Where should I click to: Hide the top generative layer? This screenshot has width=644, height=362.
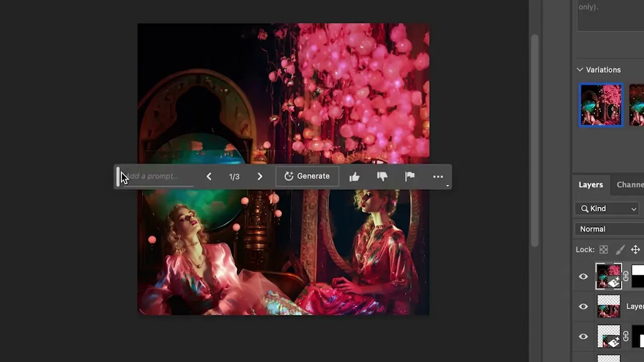click(x=583, y=277)
